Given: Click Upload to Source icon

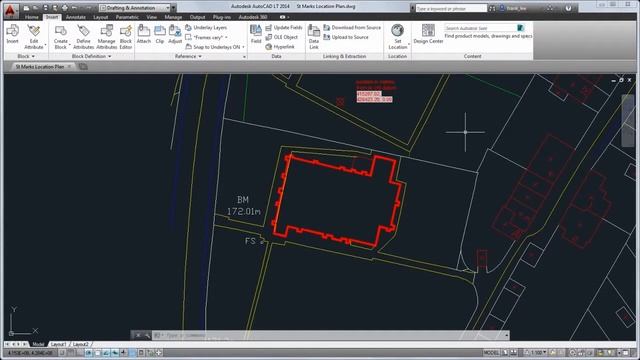Looking at the screenshot, I should [x=327, y=37].
